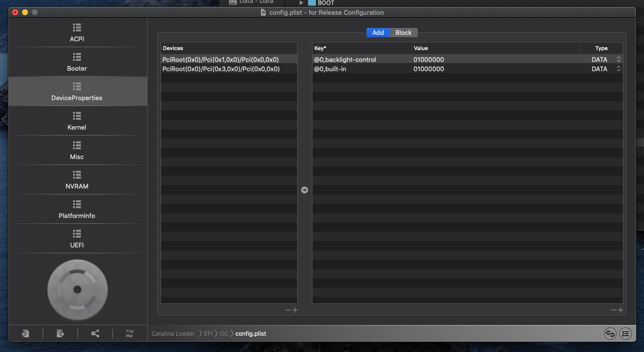
Task: Open the Booter section in sidebar
Action: point(77,62)
